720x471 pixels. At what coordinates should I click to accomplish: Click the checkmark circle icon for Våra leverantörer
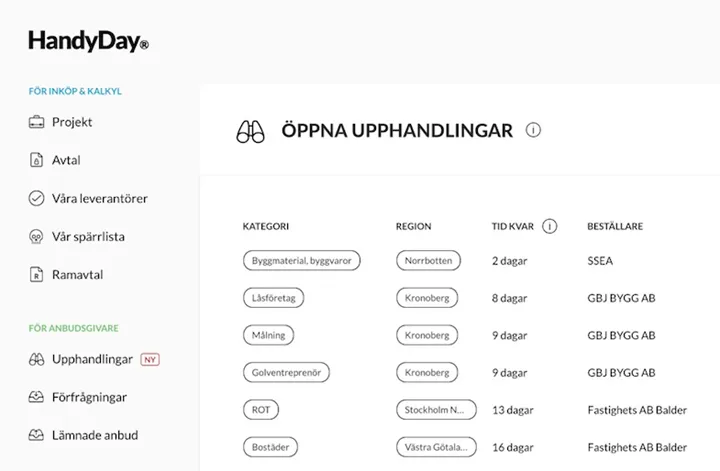pyautogui.click(x=36, y=198)
